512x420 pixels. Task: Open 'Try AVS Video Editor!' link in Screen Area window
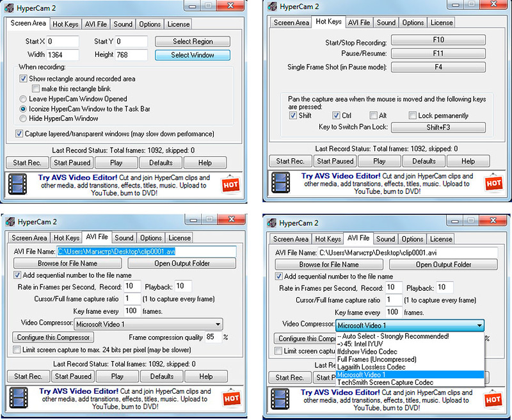point(77,177)
